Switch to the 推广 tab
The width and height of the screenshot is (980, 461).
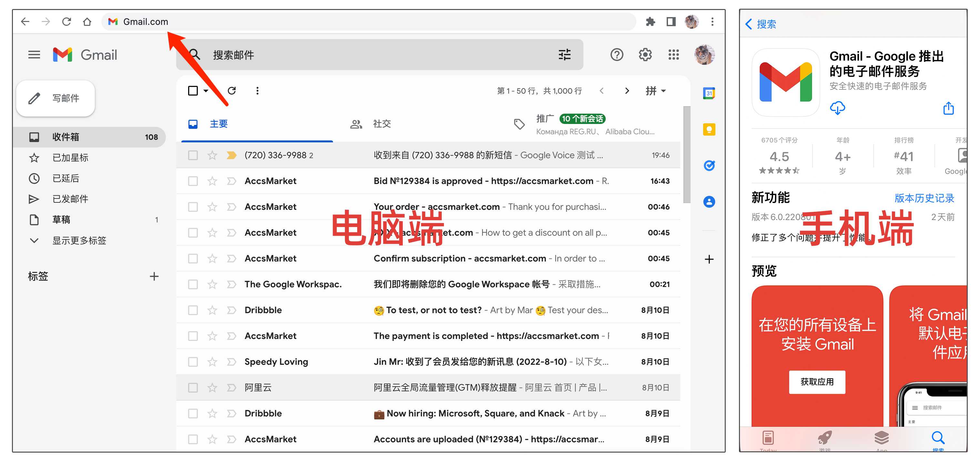point(546,118)
